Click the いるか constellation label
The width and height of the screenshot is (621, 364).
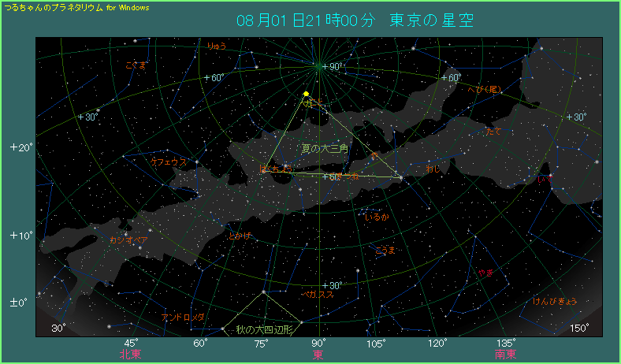click(377, 217)
